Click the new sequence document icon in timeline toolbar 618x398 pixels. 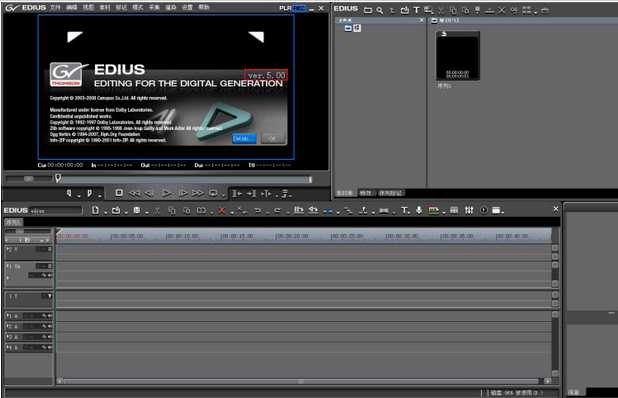95,210
